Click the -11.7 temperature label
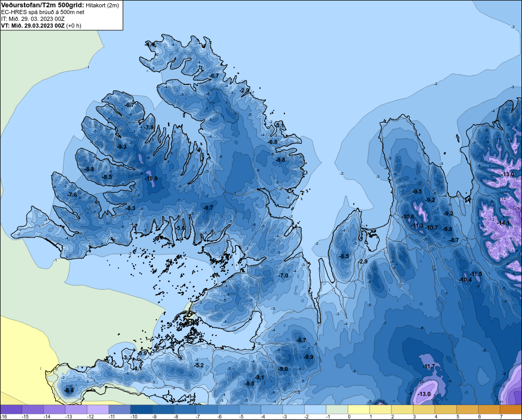Screen dimensions: 522x420 (x=429, y=366)
